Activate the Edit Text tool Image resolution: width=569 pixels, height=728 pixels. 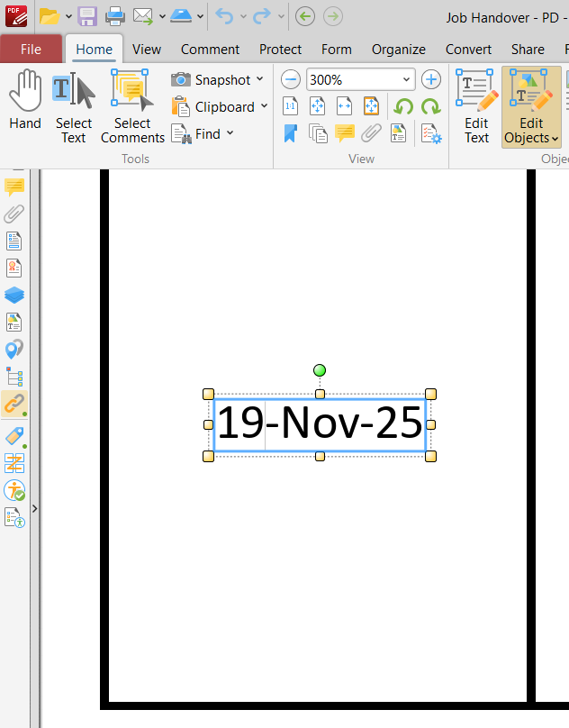476,107
